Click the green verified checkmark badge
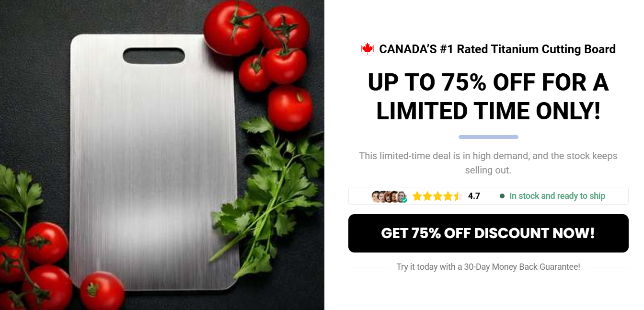 tap(404, 200)
